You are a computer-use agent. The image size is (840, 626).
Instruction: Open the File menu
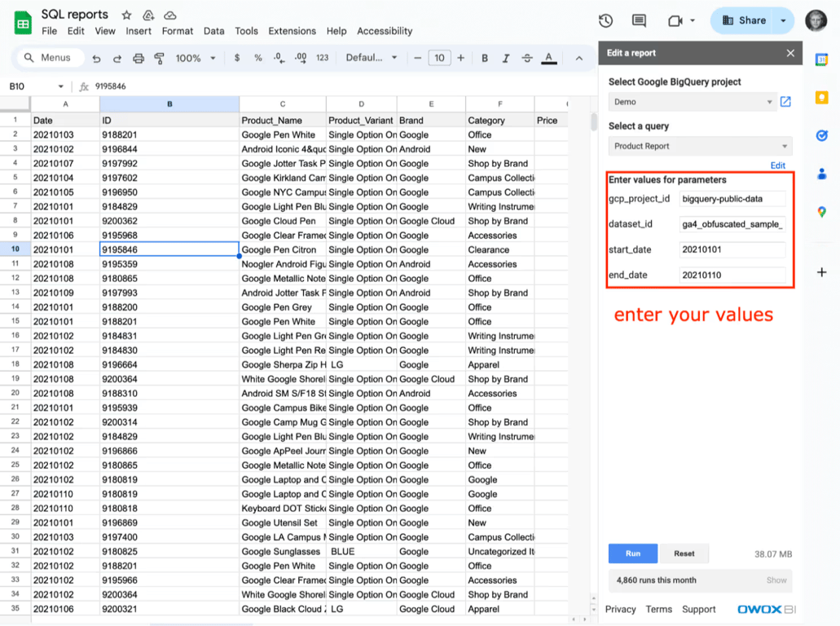49,31
